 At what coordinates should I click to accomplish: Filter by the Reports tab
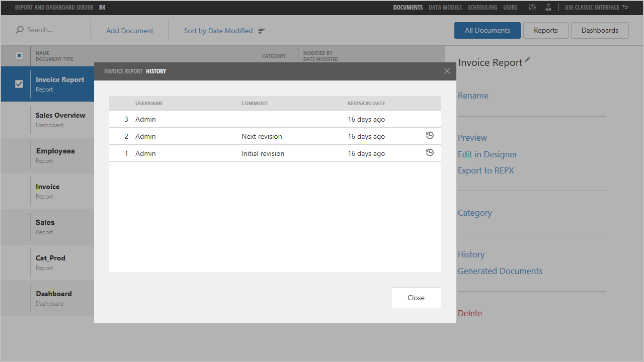coord(545,30)
